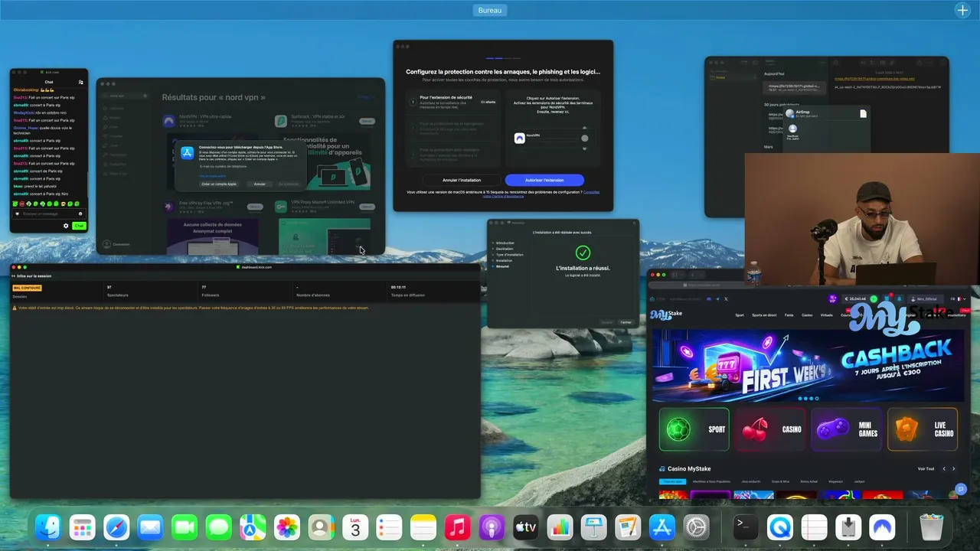Open Finder from the Dock
Image resolution: width=980 pixels, height=551 pixels.
coord(48,527)
